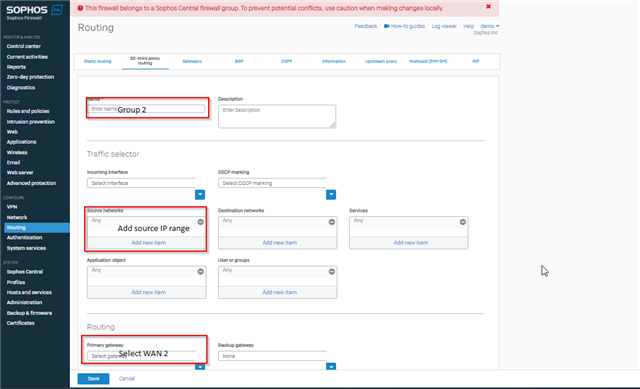Open Reports in the sidebar
This screenshot has height=389, width=640.
pyautogui.click(x=16, y=67)
